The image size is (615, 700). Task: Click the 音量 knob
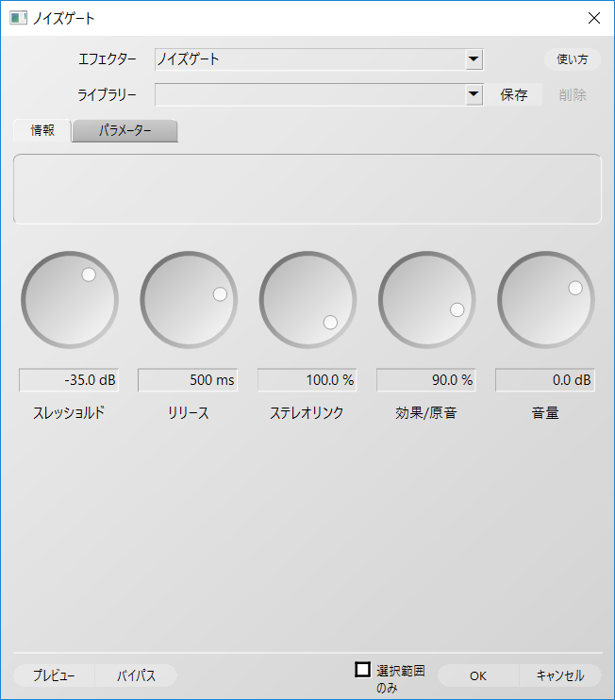click(545, 300)
